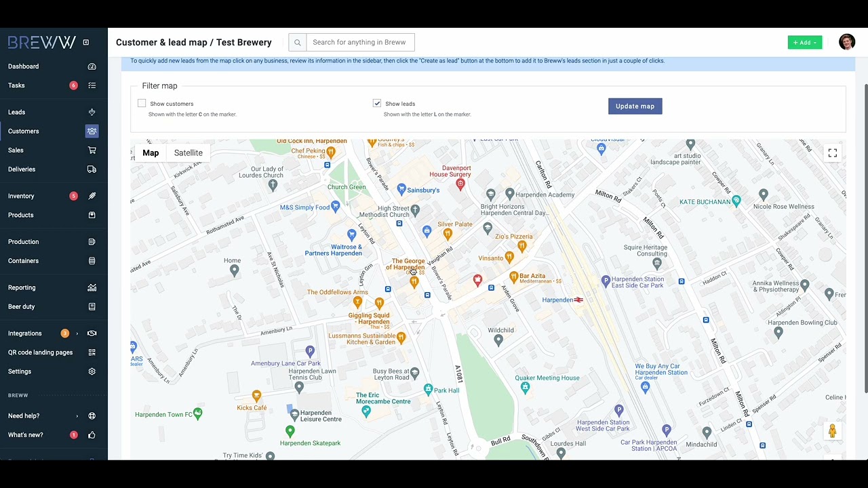Click the red lead marker near Bar Azita
Image resolution: width=868 pixels, height=488 pixels.
477,280
